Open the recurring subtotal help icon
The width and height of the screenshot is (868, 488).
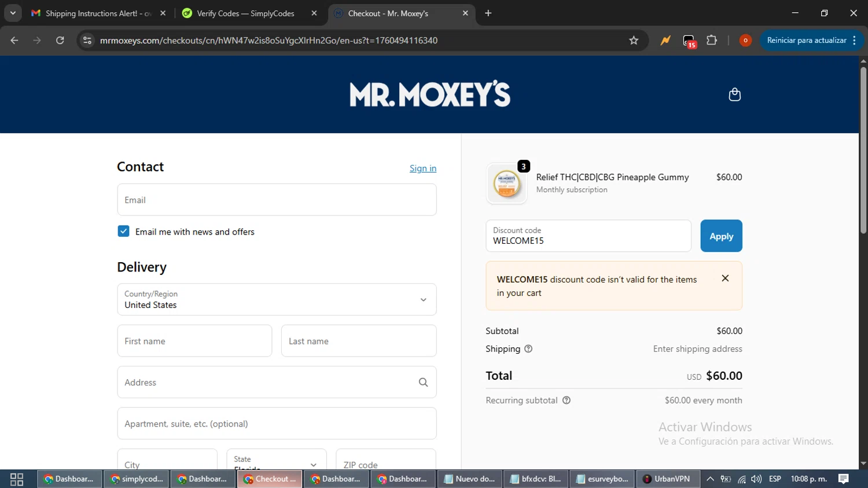pyautogui.click(x=567, y=400)
